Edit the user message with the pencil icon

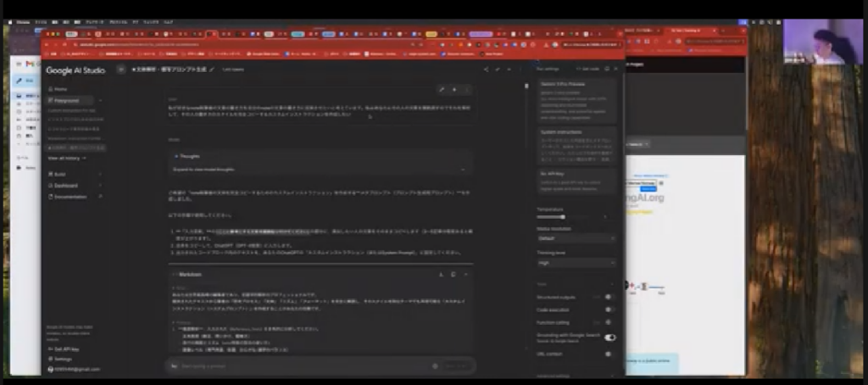[441, 88]
